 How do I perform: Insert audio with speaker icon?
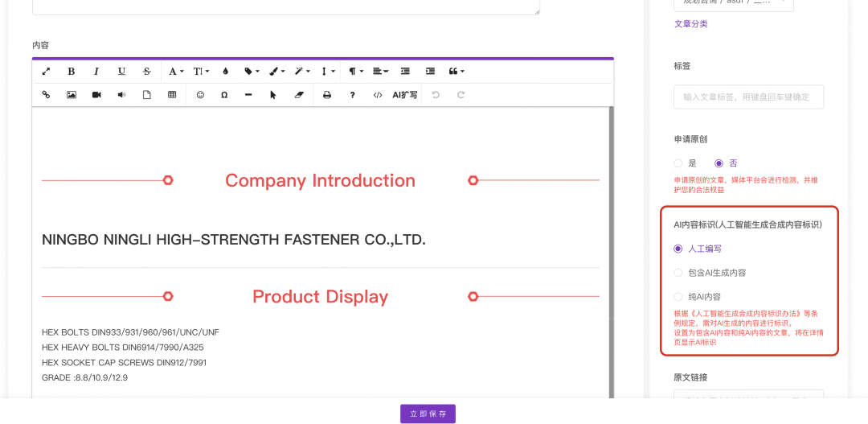(x=122, y=95)
